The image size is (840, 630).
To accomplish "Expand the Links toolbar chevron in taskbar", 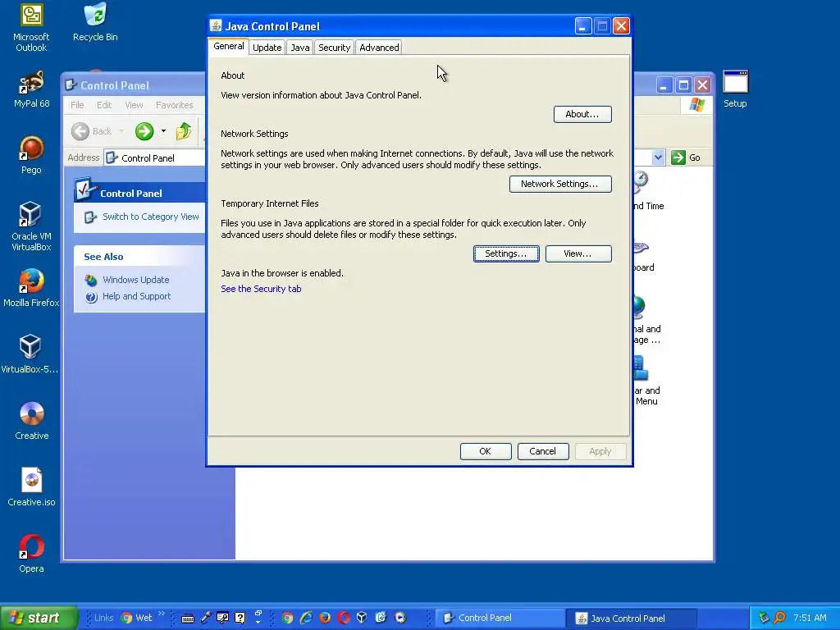I will (x=162, y=614).
